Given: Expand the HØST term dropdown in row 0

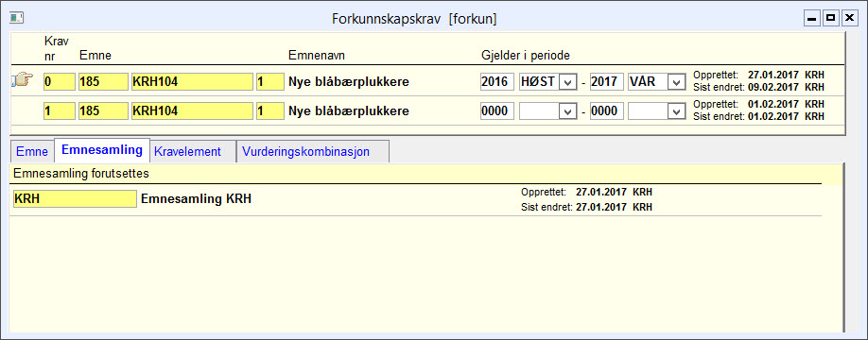Looking at the screenshot, I should tap(567, 82).
